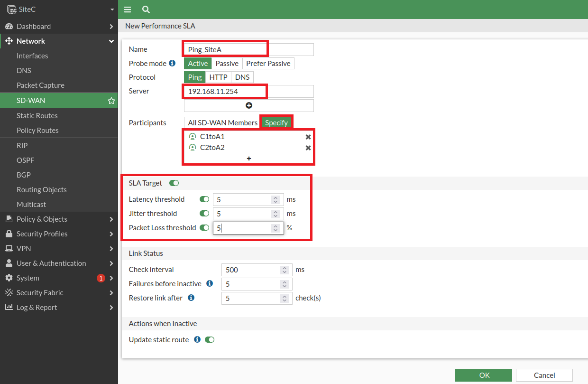Screen dimensions: 588x384
Task: Remove participant C2toA2 with its X
Action: pos(308,148)
